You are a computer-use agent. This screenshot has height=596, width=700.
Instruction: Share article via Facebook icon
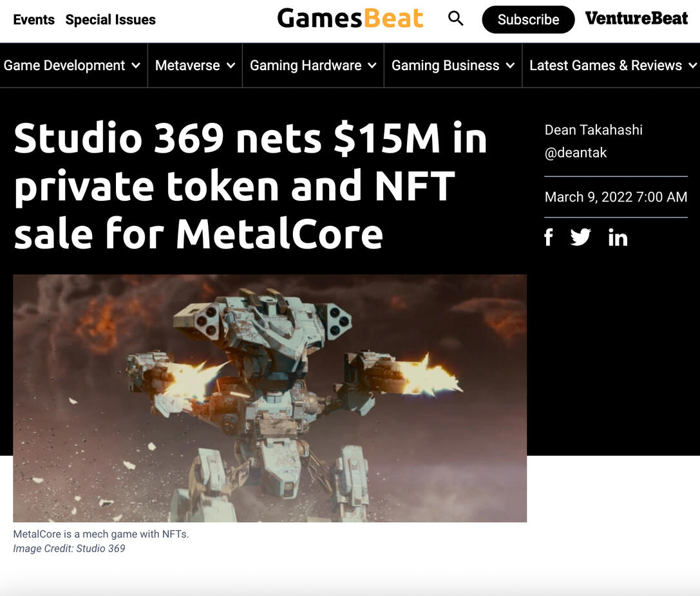[x=549, y=237]
